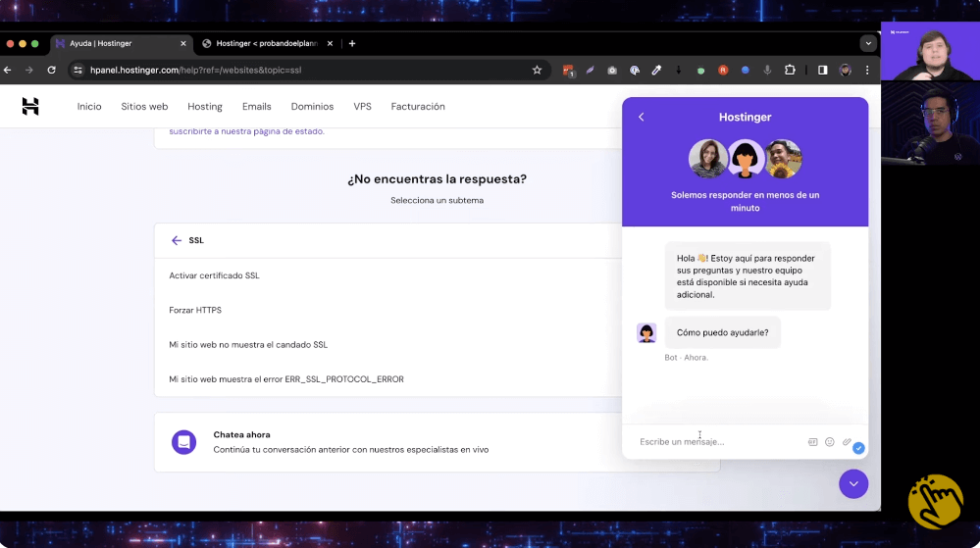Close the probandoelplan tab
980x548 pixels.
click(330, 44)
